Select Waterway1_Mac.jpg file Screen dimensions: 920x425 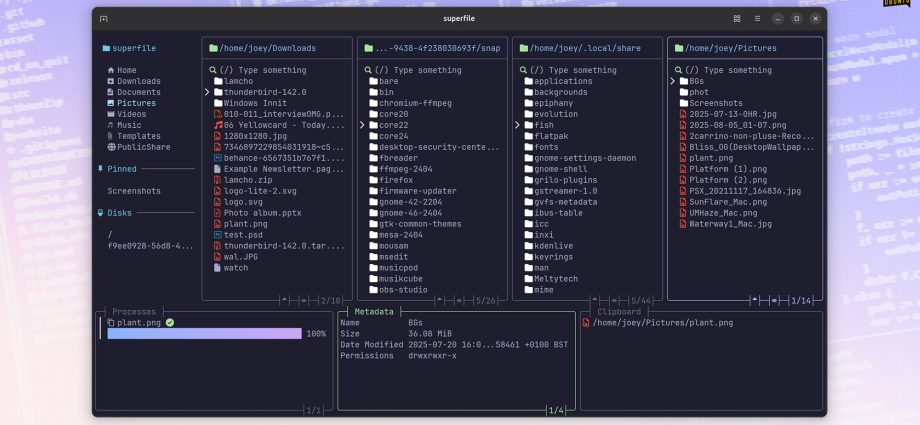725,224
